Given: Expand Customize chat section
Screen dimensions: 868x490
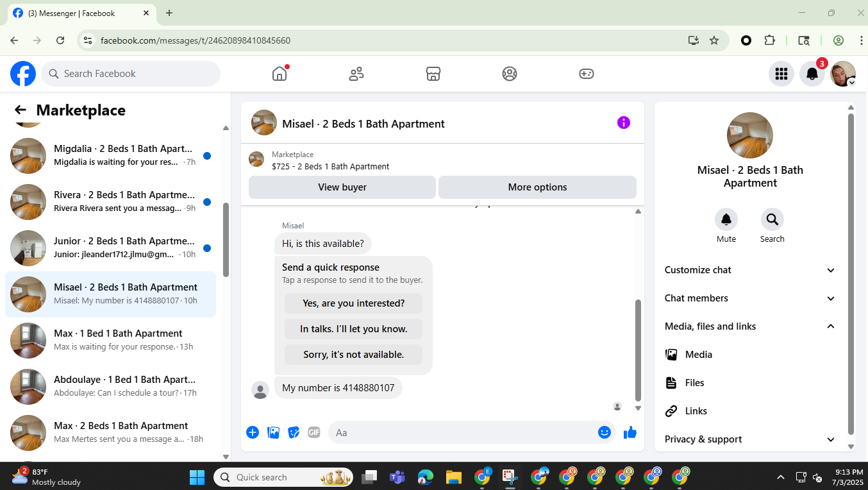Looking at the screenshot, I should point(750,270).
